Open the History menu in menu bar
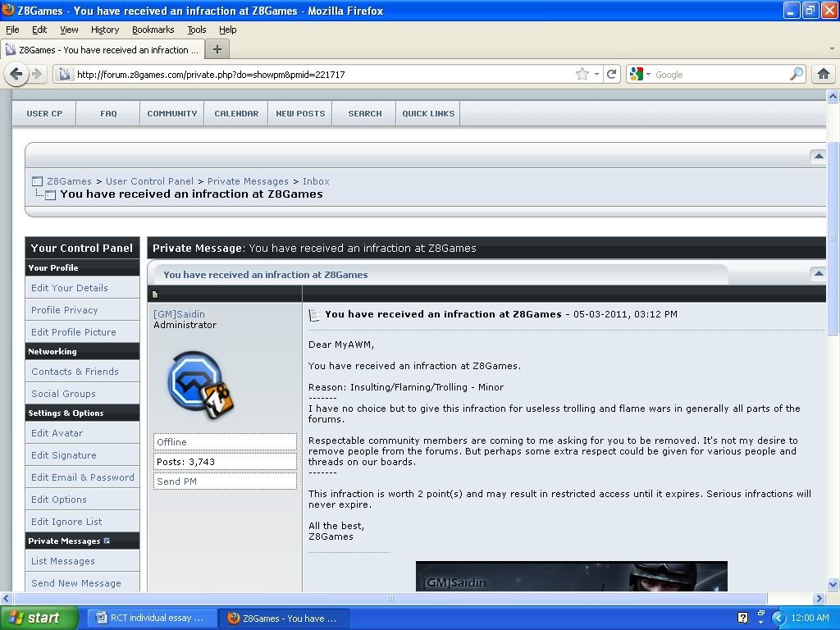The image size is (840, 630). click(104, 30)
